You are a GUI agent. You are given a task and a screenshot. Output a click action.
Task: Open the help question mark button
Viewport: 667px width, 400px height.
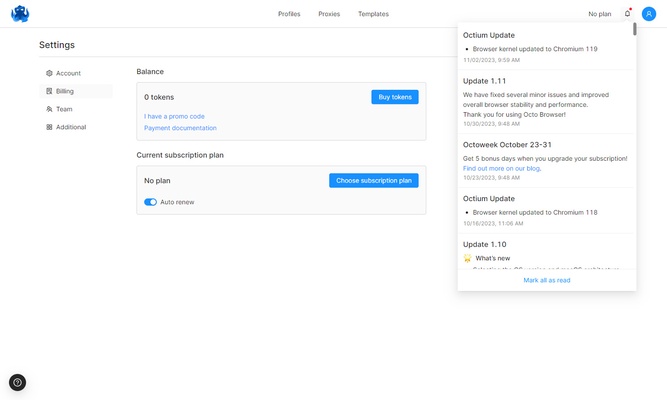click(17, 382)
